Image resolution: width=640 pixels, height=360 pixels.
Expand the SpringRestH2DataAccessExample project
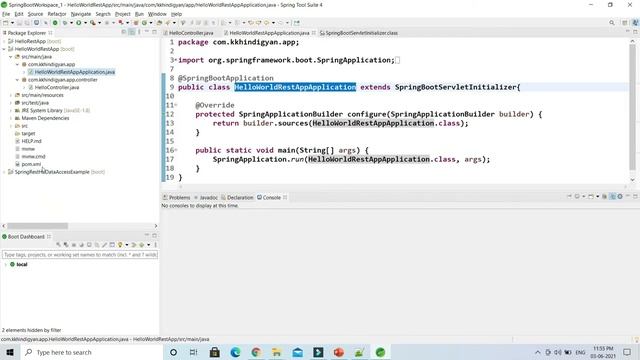point(4,172)
